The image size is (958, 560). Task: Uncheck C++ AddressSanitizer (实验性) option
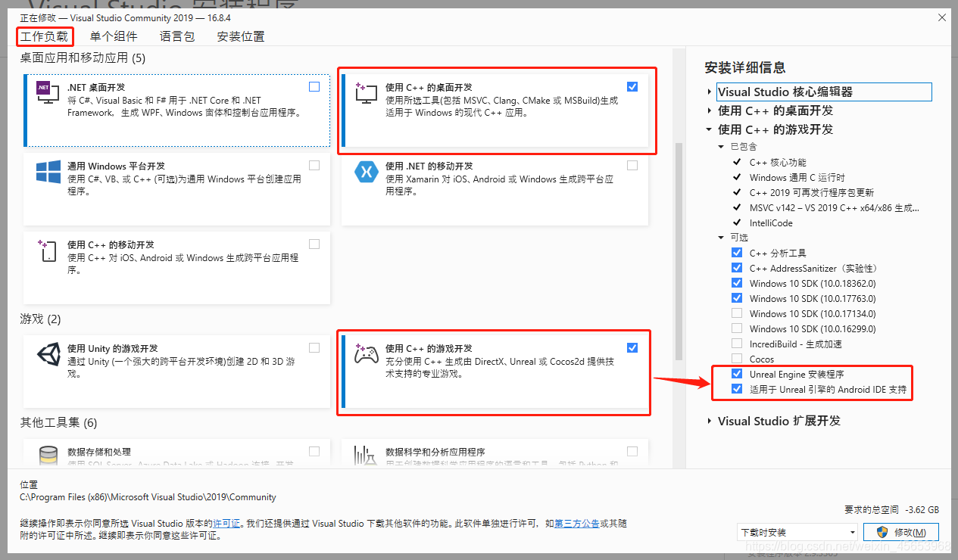737,268
